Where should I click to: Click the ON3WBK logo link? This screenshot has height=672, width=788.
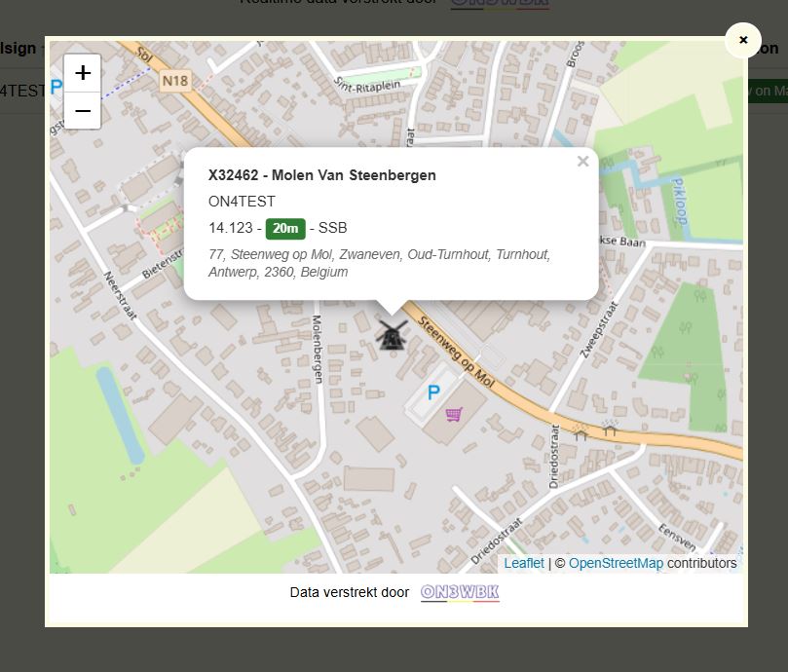[x=460, y=592]
